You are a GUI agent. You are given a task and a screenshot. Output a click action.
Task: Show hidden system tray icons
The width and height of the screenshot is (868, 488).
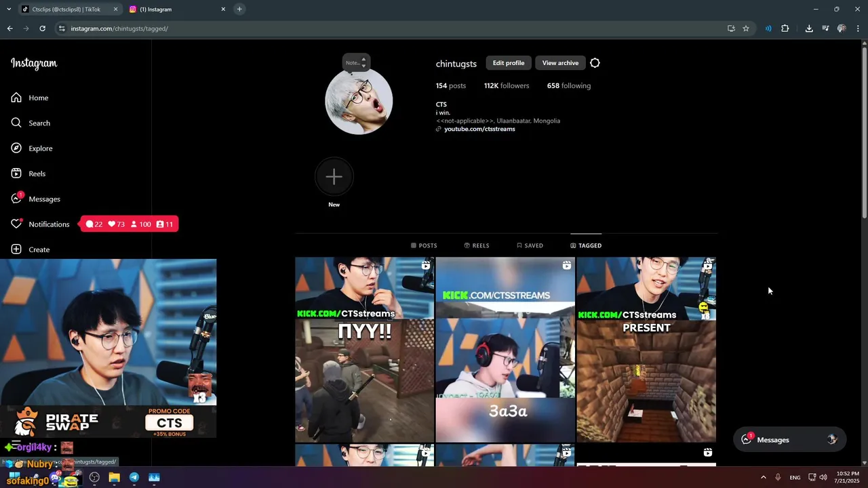click(763, 477)
